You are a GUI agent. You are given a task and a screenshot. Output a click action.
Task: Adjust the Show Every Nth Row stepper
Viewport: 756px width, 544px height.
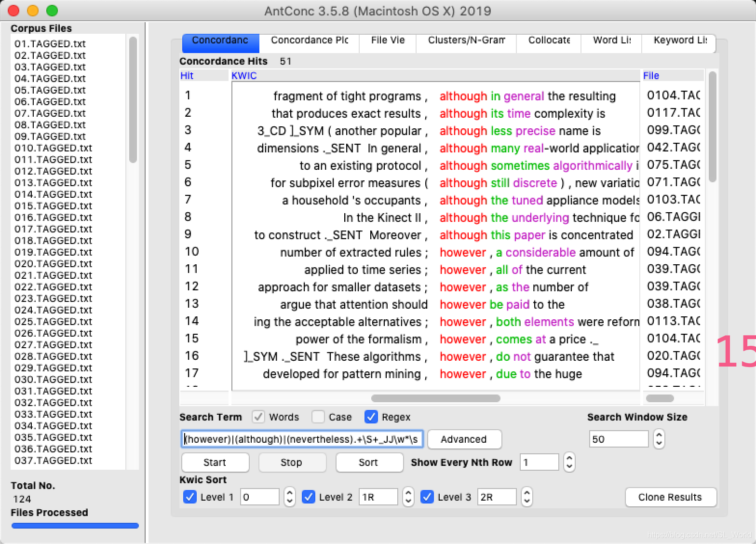coord(569,462)
